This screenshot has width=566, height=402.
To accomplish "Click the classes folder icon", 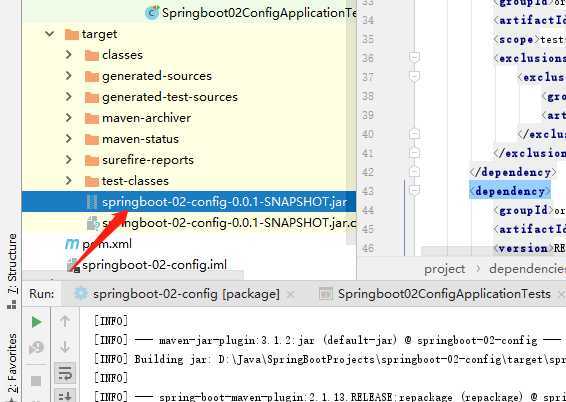I will pos(92,55).
